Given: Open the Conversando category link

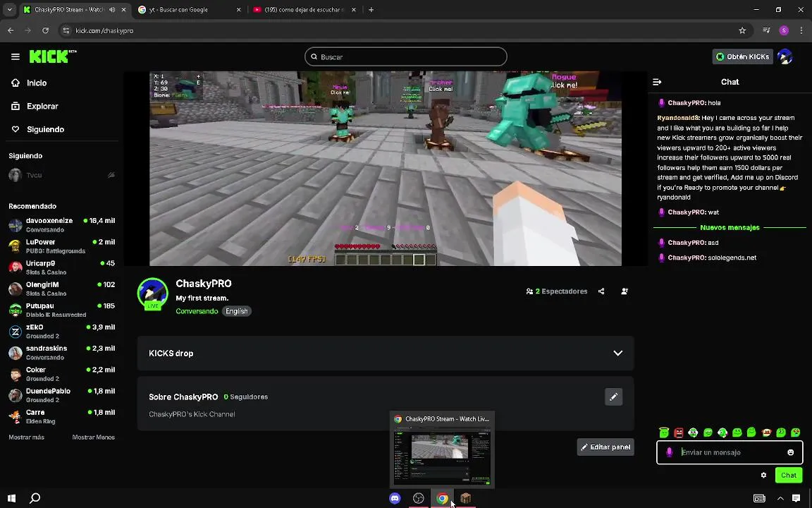Looking at the screenshot, I should [197, 311].
